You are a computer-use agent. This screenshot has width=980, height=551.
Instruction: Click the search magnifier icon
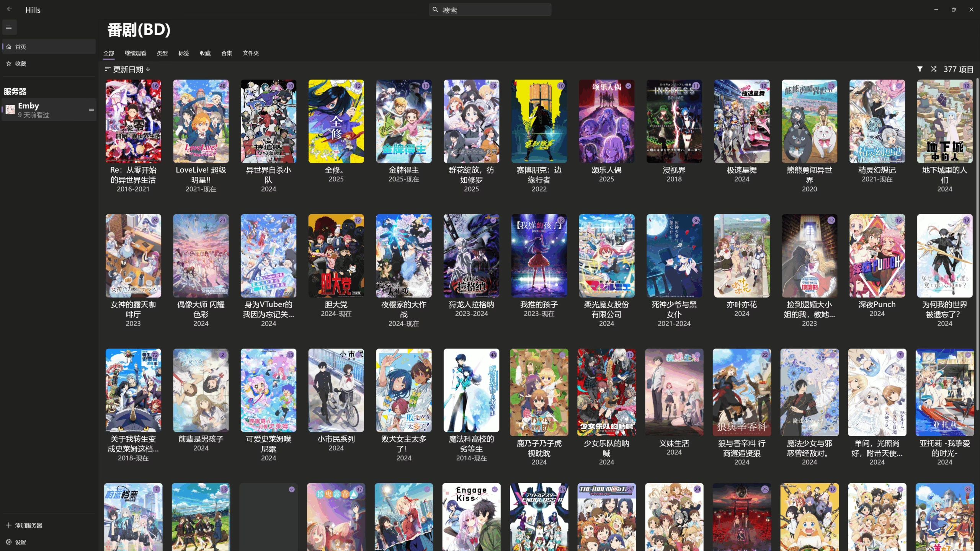[435, 10]
